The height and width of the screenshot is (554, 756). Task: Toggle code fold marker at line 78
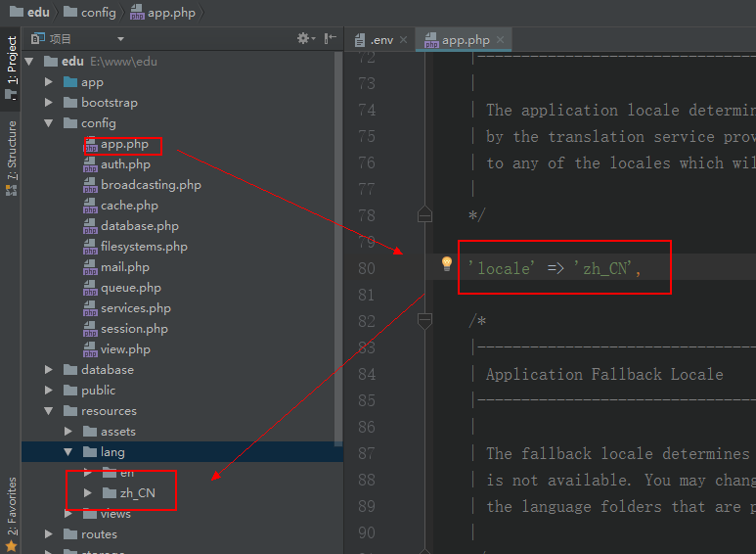click(x=424, y=213)
